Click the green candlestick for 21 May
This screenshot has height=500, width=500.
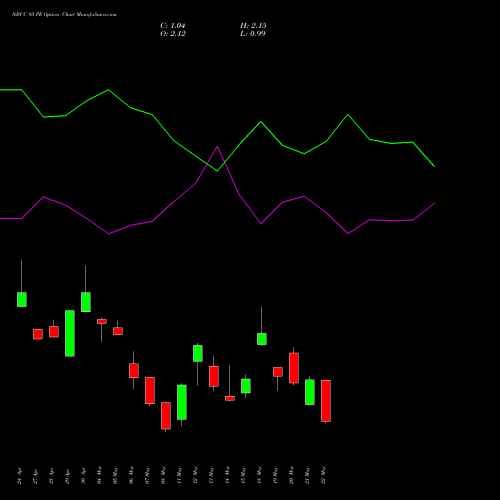point(310,392)
